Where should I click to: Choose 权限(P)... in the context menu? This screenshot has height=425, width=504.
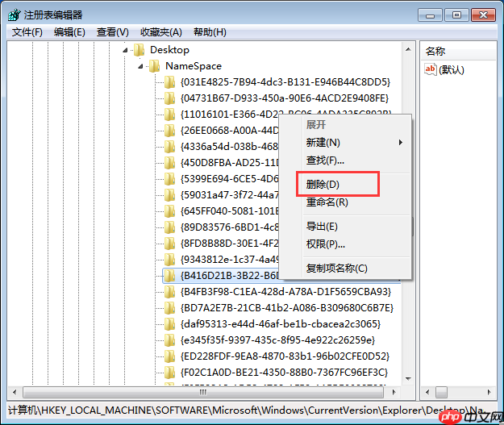pyautogui.click(x=326, y=244)
